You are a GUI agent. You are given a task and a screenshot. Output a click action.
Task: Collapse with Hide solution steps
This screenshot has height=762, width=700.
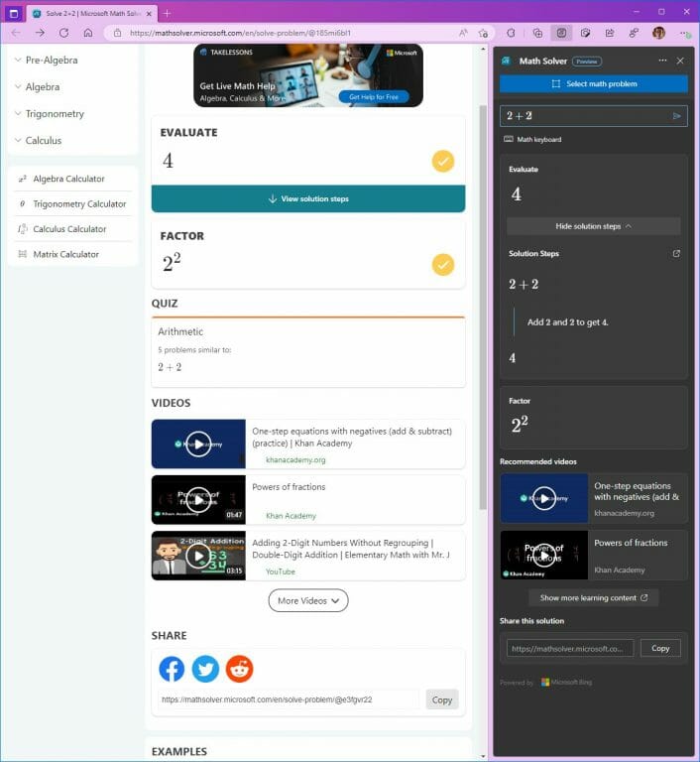coord(593,226)
